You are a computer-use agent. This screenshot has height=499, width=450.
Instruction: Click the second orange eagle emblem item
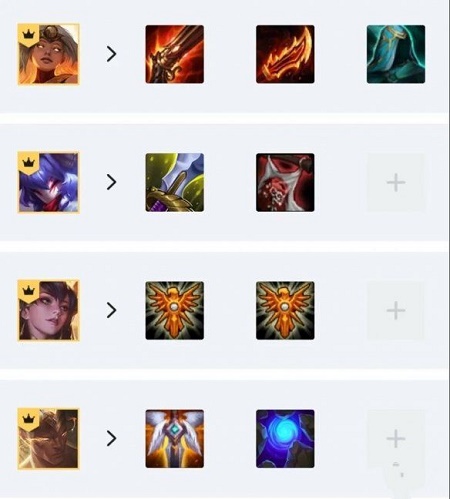click(x=285, y=310)
